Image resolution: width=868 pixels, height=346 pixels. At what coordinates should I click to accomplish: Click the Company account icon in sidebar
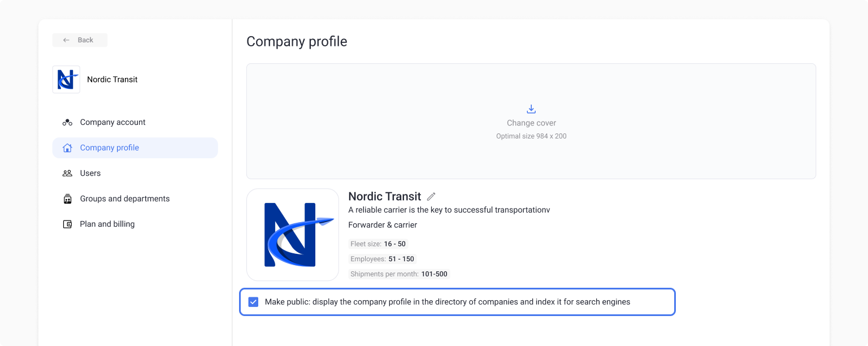pos(67,122)
